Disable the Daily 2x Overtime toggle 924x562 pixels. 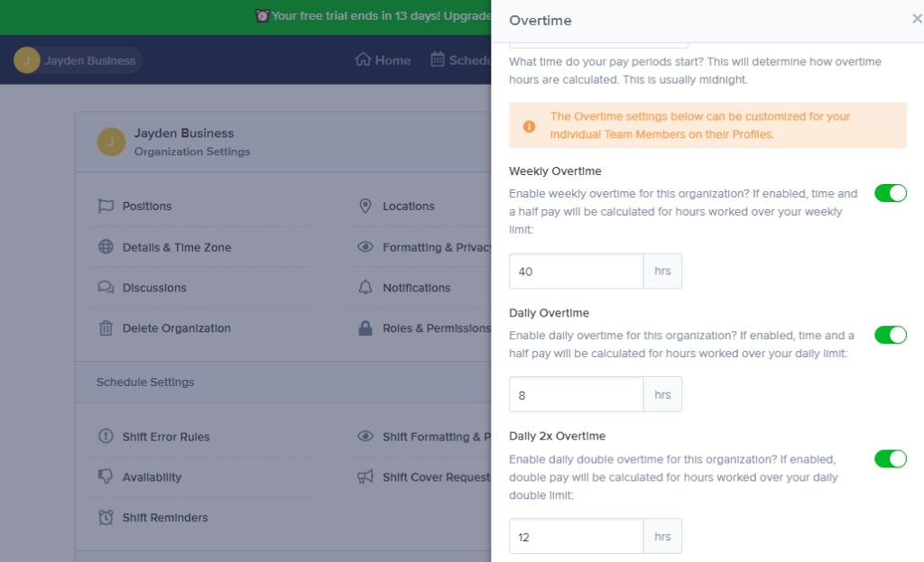[x=891, y=458]
